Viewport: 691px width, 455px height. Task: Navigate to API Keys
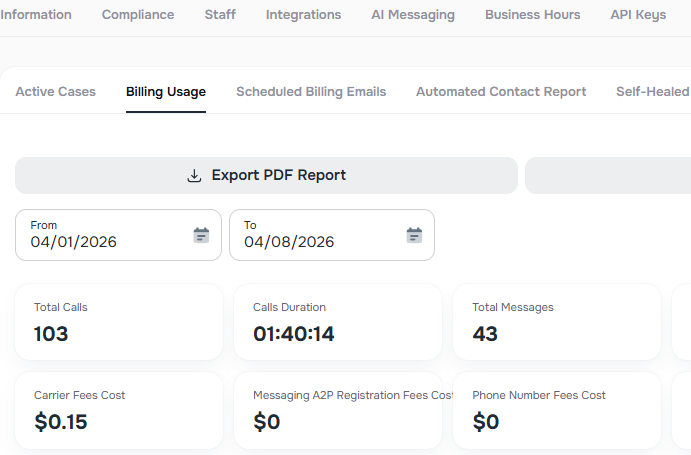[x=638, y=15]
